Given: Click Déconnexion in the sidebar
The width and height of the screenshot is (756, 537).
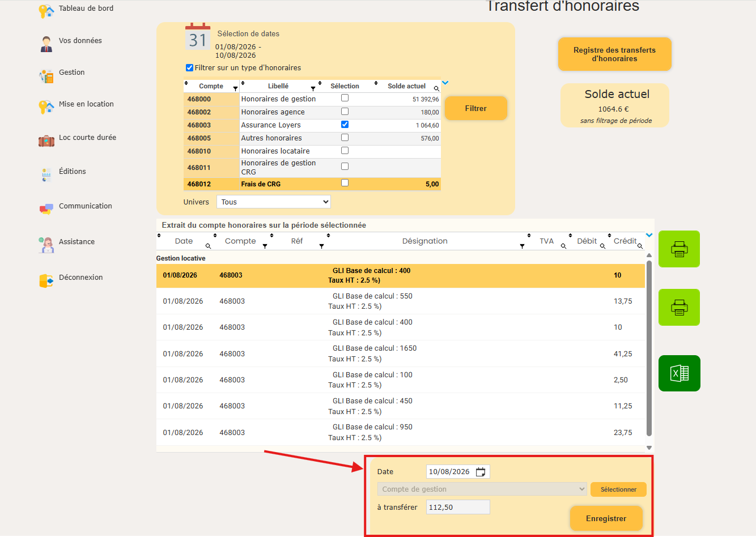Looking at the screenshot, I should coord(81,278).
